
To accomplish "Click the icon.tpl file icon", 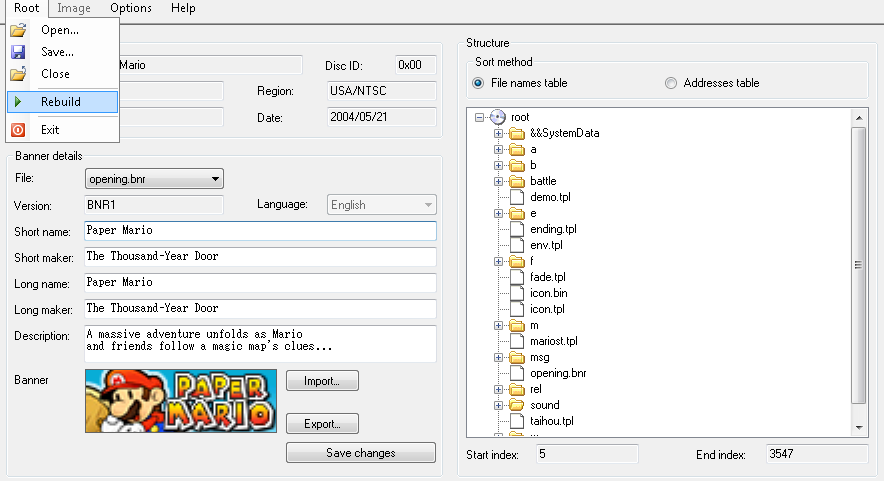I will 517,309.
